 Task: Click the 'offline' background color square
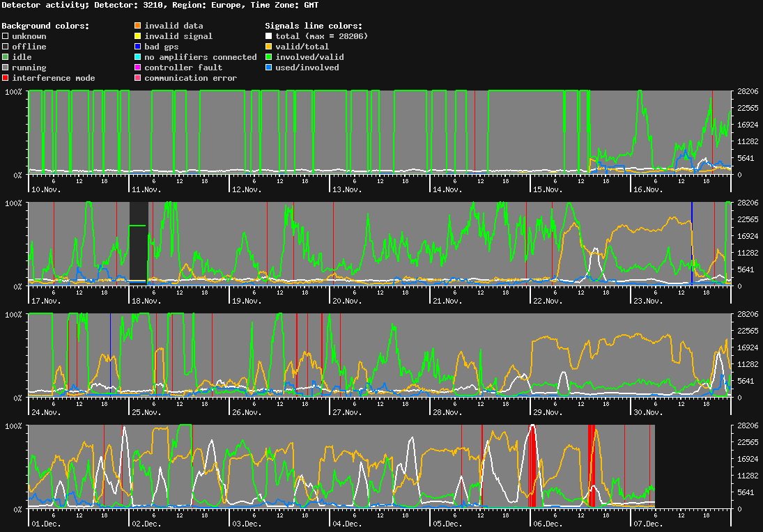[6, 47]
